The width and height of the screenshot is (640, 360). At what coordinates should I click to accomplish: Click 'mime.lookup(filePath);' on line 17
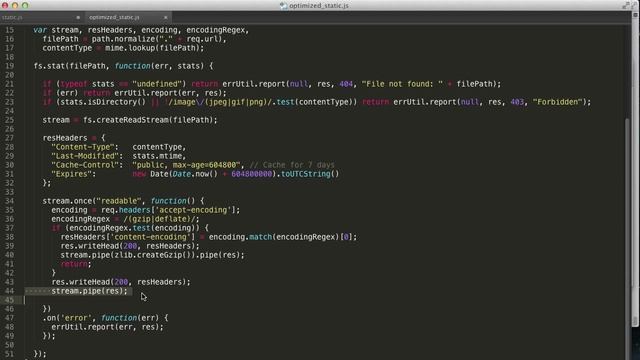tap(154, 48)
